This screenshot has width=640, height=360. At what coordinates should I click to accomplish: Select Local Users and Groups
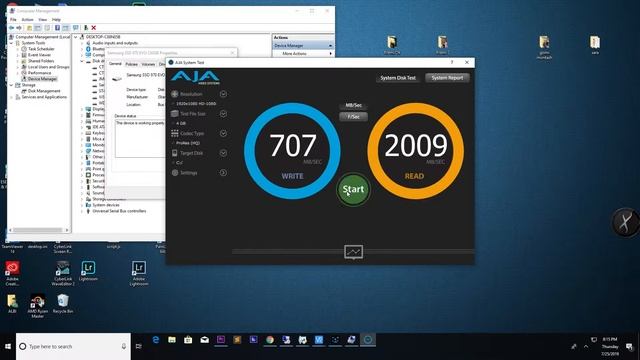pyautogui.click(x=49, y=67)
